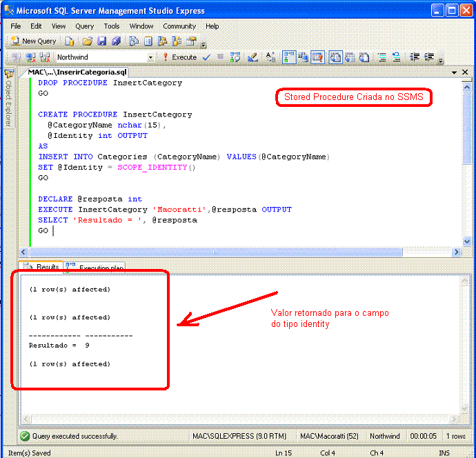The height and width of the screenshot is (458, 476).
Task: Select the InserirCategoria.sql document tab
Action: point(77,72)
